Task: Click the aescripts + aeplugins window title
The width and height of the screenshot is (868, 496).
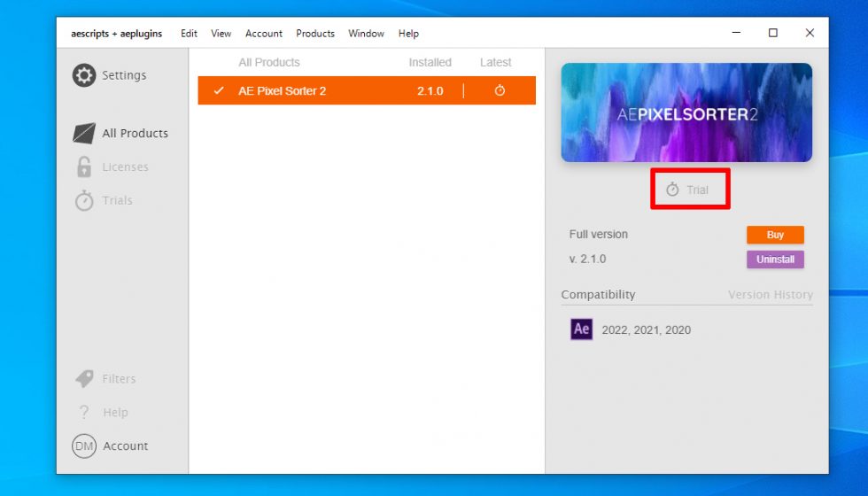Action: pos(116,34)
